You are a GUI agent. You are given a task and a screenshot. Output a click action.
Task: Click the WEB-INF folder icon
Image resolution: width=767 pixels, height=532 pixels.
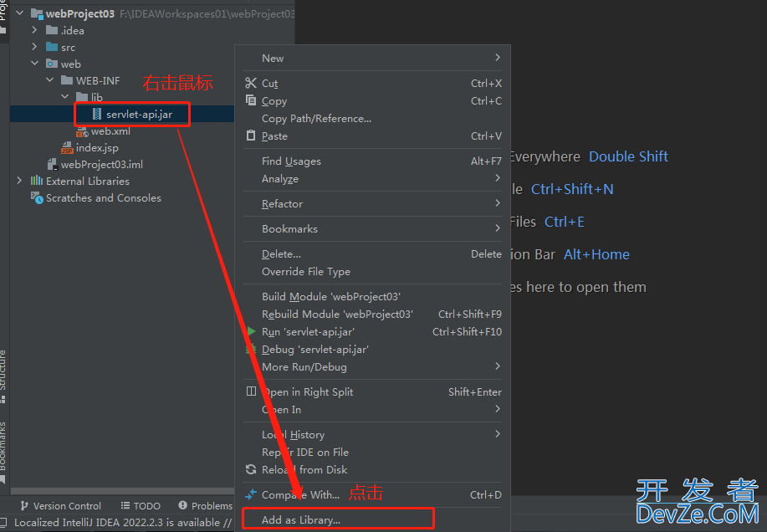67,80
